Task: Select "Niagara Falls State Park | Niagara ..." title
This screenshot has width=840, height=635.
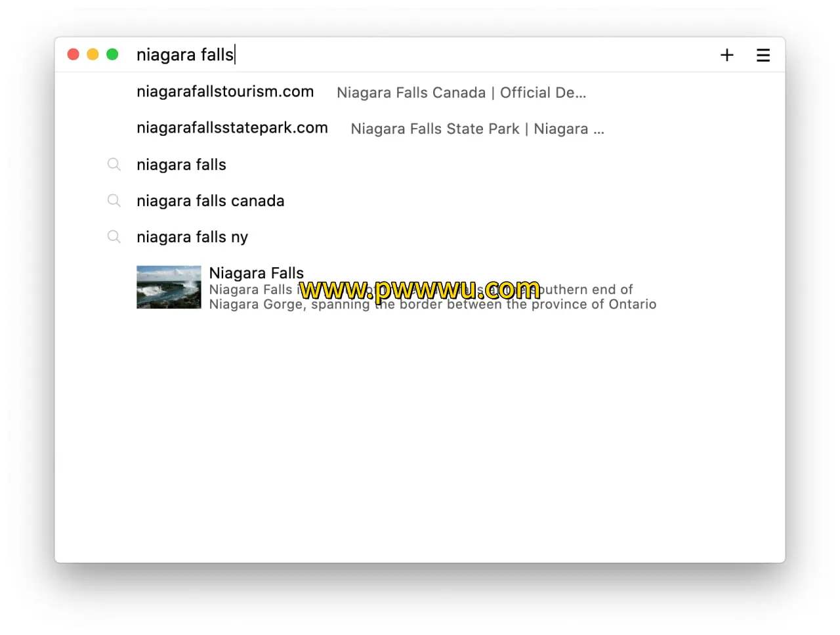Action: point(477,129)
